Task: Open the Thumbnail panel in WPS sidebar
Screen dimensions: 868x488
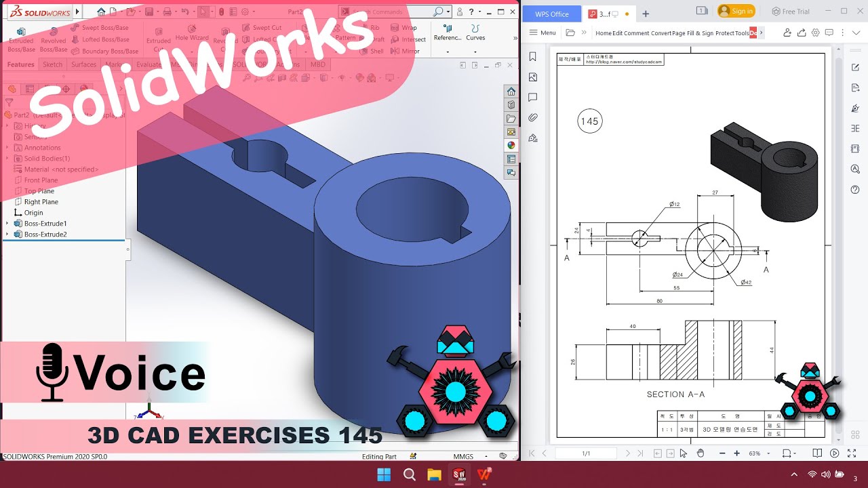Action: pyautogui.click(x=533, y=77)
